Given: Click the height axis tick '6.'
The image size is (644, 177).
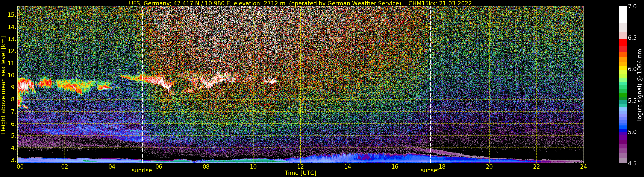Looking at the screenshot, I should 13,124.
